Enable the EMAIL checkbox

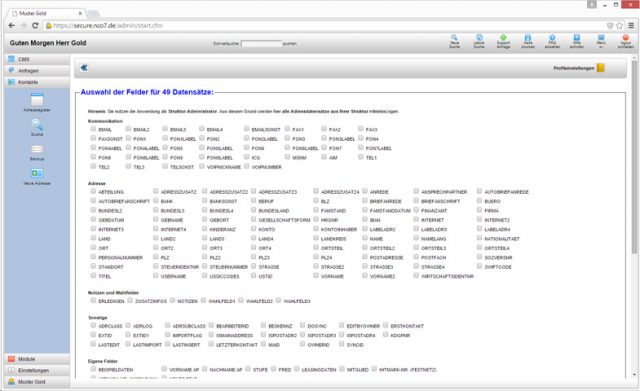coord(93,129)
